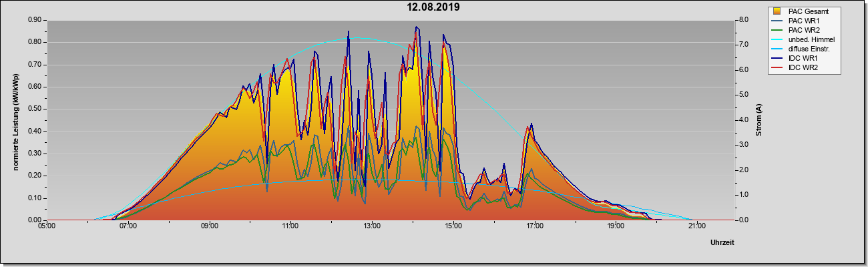Viewport: 868px width, 267px height.
Task: Click the Uhrzeit axis title
Action: click(x=722, y=243)
